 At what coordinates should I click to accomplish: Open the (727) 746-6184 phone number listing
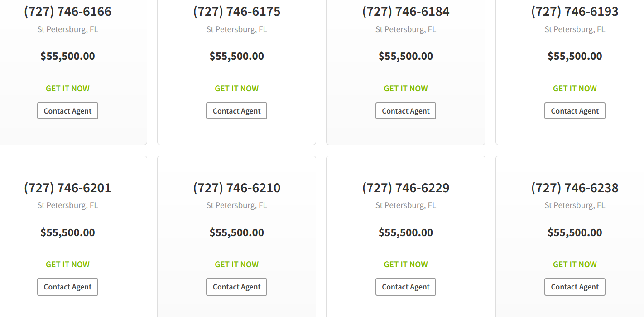pyautogui.click(x=406, y=12)
